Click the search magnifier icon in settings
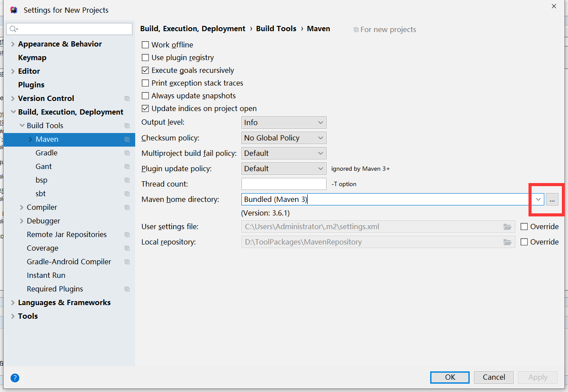This screenshot has width=568, height=392. click(x=13, y=29)
